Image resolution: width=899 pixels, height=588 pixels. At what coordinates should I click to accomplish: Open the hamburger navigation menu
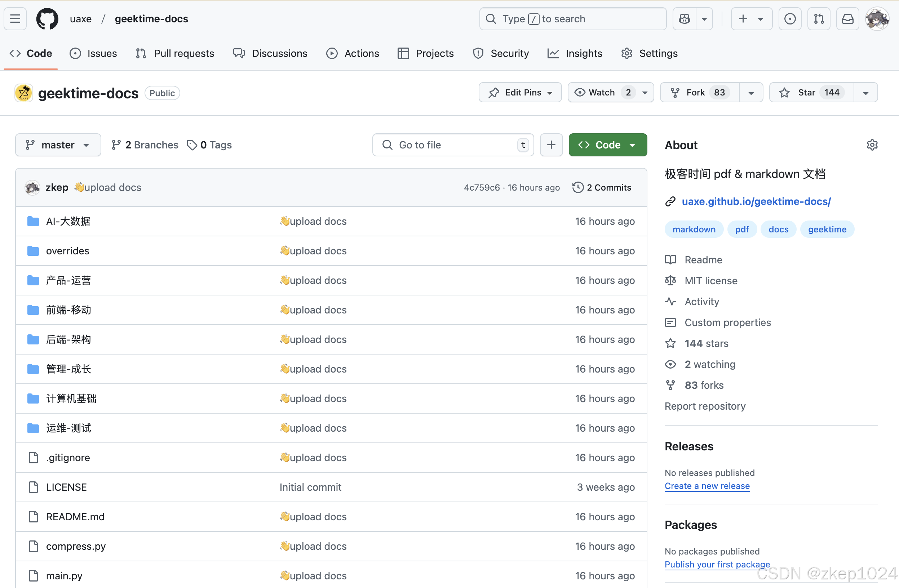(15, 18)
